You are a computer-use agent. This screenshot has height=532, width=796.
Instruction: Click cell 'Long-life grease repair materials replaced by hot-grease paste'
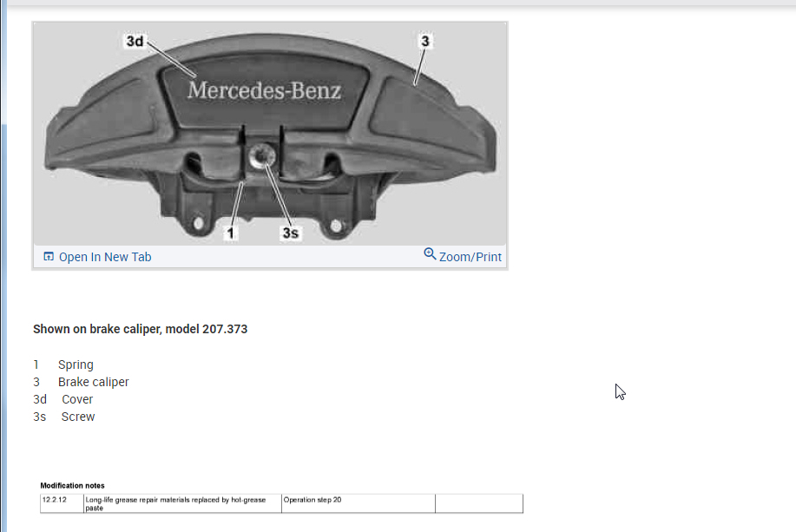click(183, 503)
